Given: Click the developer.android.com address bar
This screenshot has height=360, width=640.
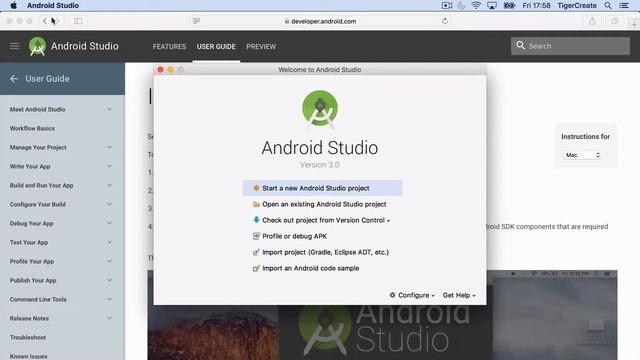Looking at the screenshot, I should [x=320, y=21].
